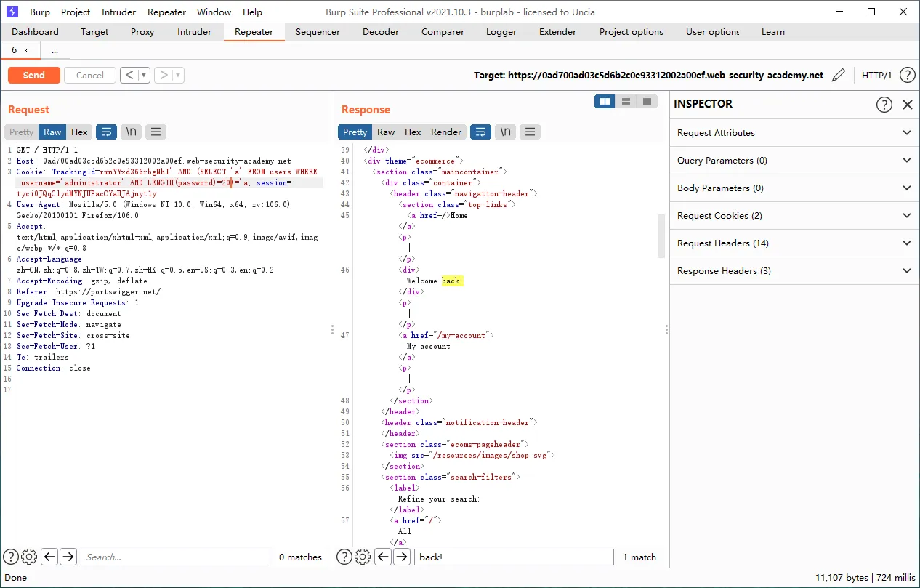Focus the Request search input field
Screen dimensions: 920x588
click(x=175, y=557)
